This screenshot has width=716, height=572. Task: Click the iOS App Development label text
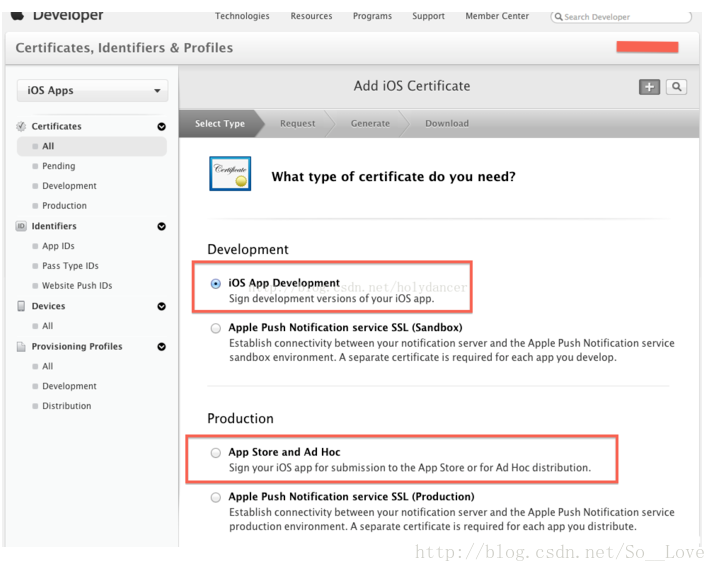click(x=284, y=283)
